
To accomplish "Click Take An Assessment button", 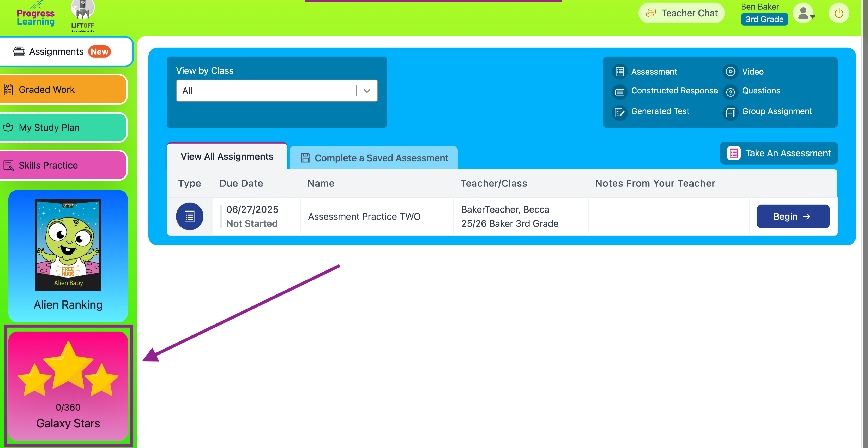I will tap(779, 153).
